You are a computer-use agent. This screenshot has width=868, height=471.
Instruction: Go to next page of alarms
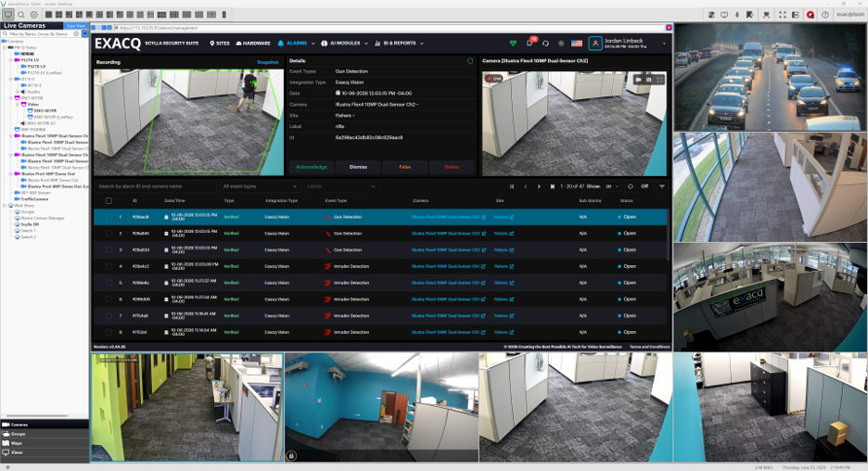point(539,186)
